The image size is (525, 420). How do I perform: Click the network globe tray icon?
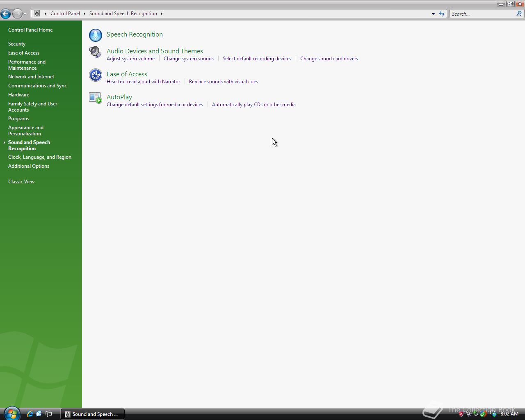pos(493,414)
